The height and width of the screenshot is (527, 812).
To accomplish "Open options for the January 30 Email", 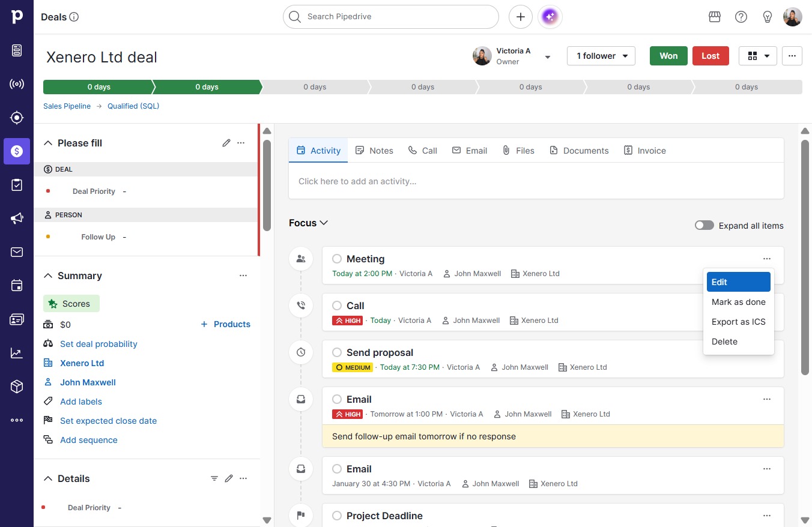I will (x=767, y=469).
